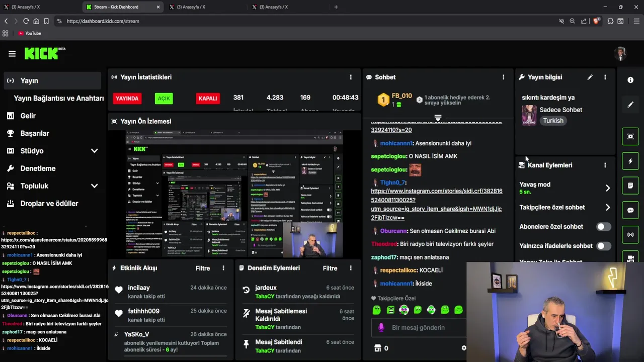644x362 pixels.
Task: Click the bookmarks bar apps grid icon
Action: pos(6,33)
